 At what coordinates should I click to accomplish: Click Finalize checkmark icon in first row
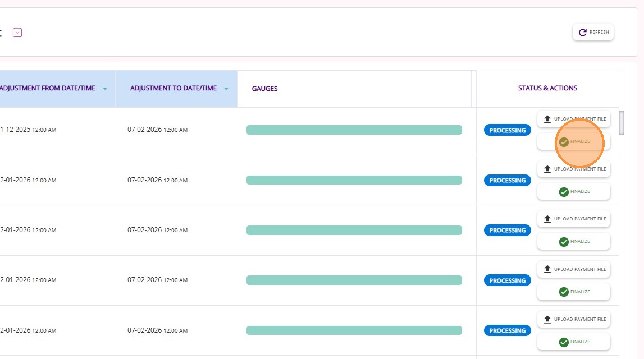[564, 142]
